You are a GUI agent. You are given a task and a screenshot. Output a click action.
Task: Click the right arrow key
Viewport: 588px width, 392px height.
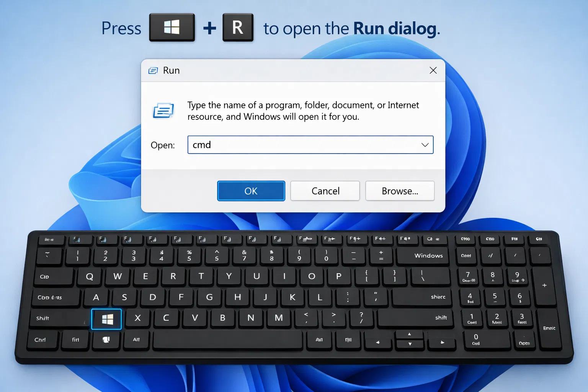pyautogui.click(x=442, y=342)
